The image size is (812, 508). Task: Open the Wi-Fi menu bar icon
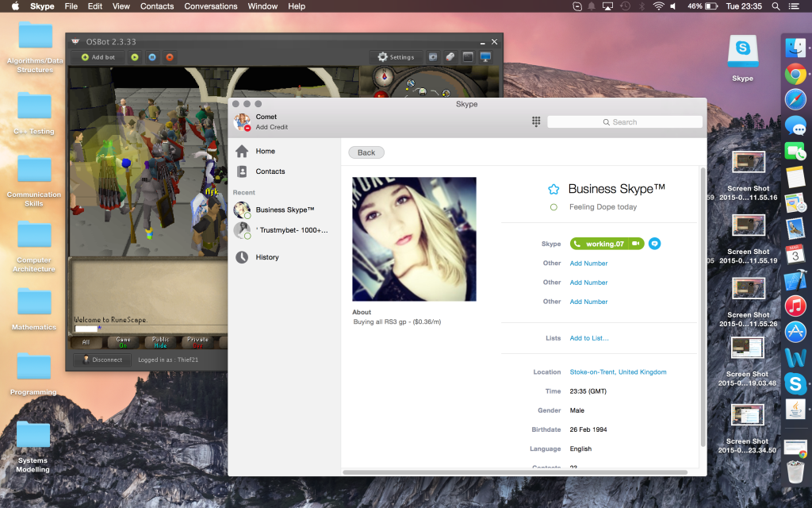click(658, 6)
